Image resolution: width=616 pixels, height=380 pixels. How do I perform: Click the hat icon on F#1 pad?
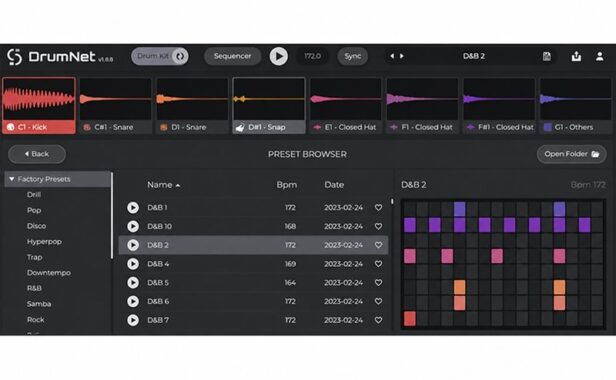point(470,127)
